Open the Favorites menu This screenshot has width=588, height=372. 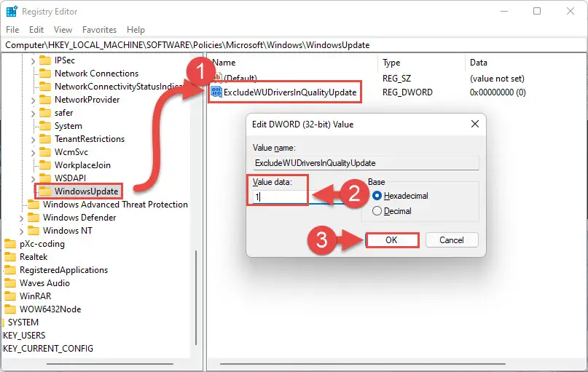(x=99, y=30)
